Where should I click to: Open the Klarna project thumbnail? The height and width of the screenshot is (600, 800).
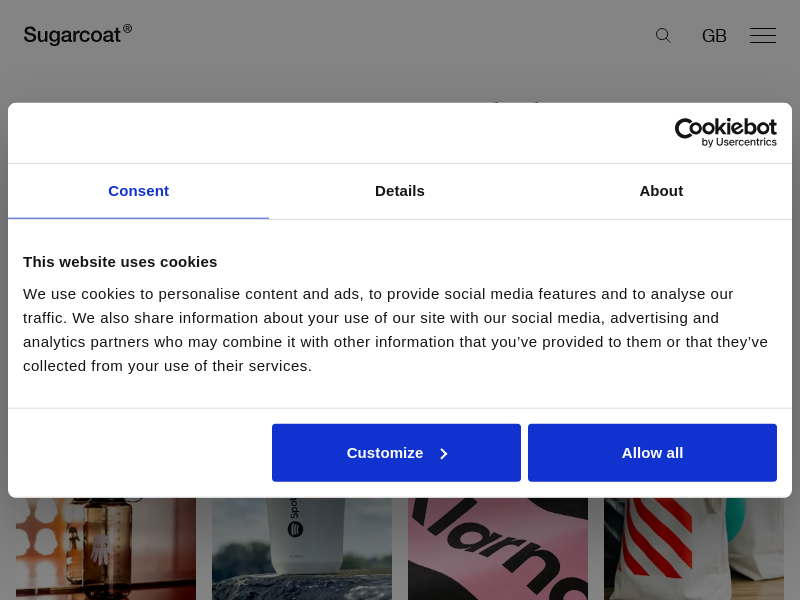[497, 550]
